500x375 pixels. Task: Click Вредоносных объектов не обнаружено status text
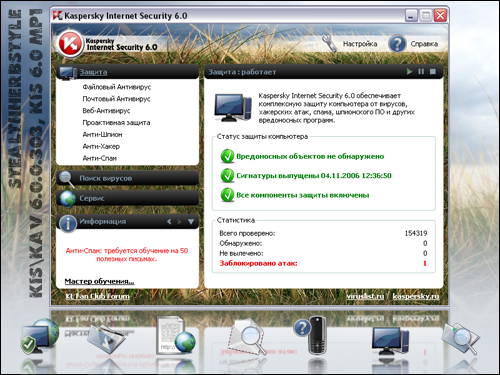point(310,156)
